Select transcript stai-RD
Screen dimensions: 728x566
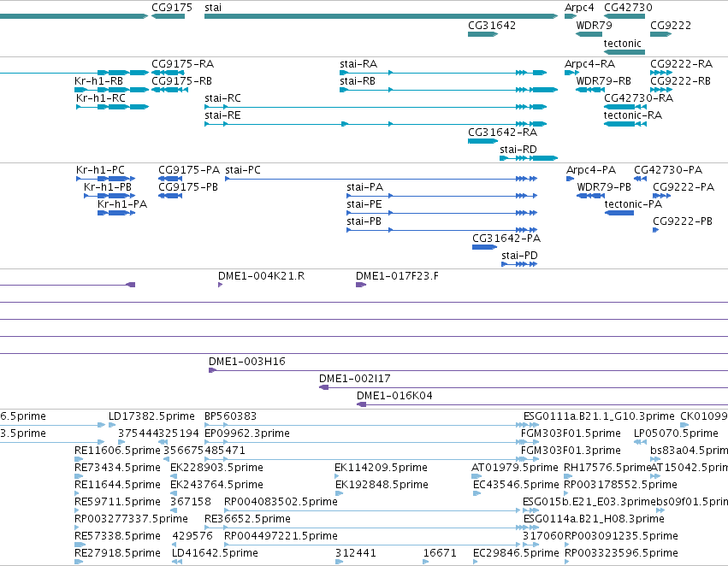529,158
